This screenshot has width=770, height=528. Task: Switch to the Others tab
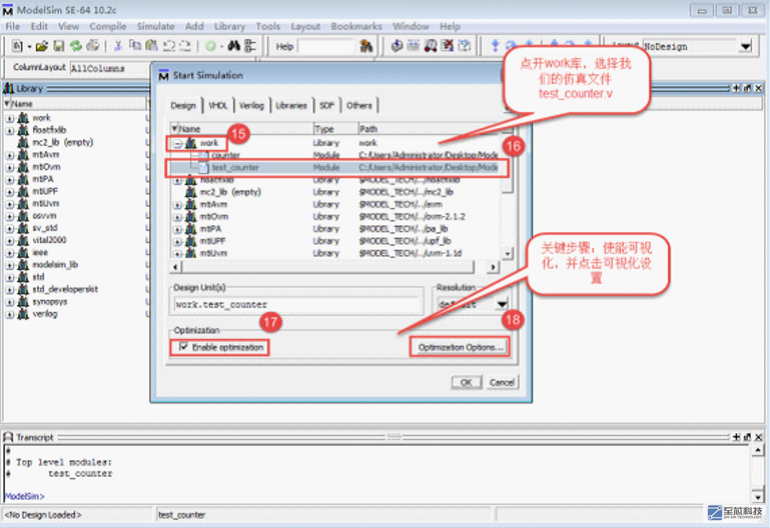click(359, 106)
